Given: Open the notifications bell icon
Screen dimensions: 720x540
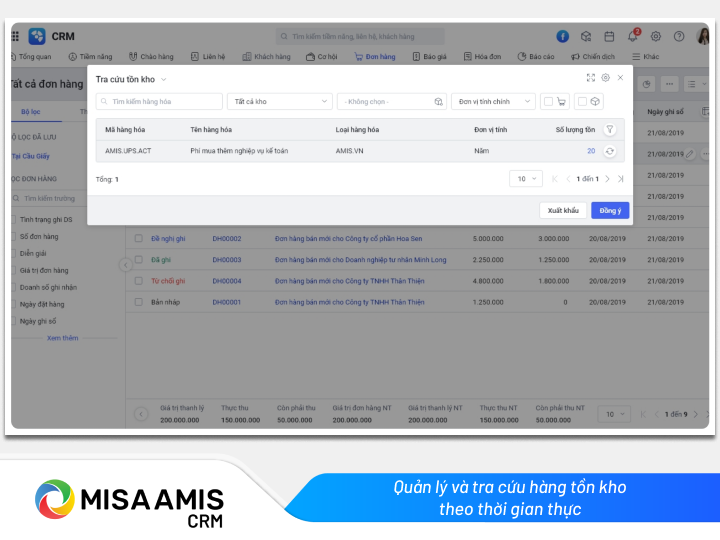Looking at the screenshot, I should tap(633, 36).
